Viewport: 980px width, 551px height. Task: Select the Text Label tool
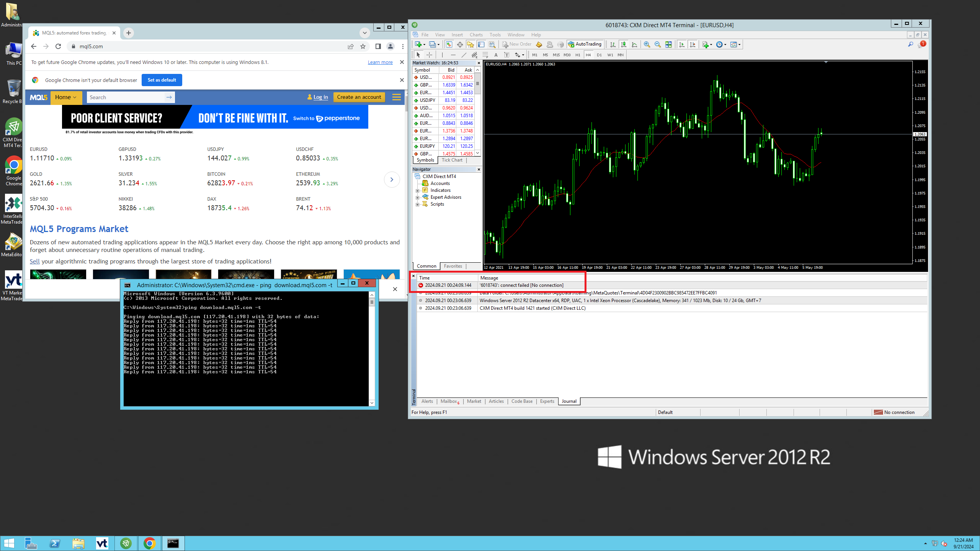506,55
